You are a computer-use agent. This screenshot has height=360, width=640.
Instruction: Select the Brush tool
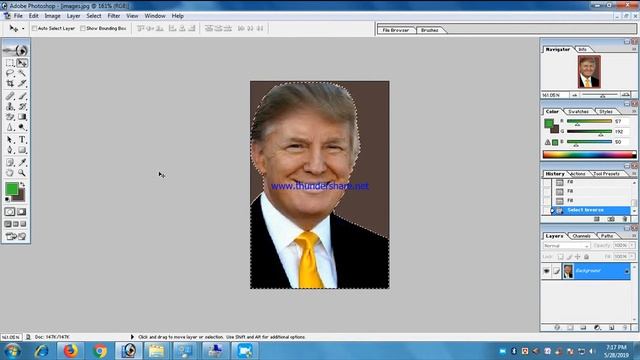(22, 96)
